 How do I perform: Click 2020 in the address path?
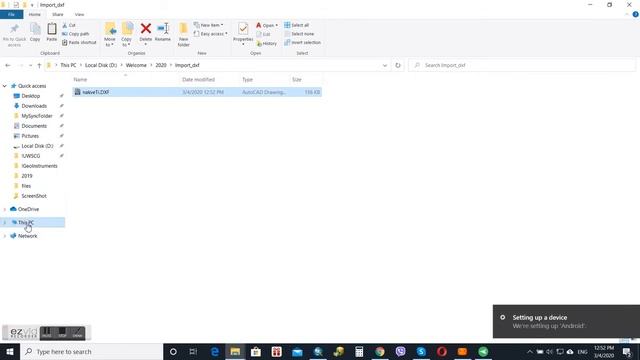[x=161, y=65]
